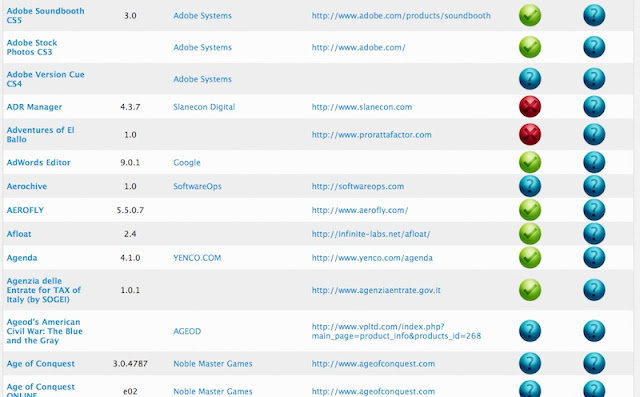Visit the http://www.prorattafactor.com link
The image size is (640, 397).
[371, 135]
